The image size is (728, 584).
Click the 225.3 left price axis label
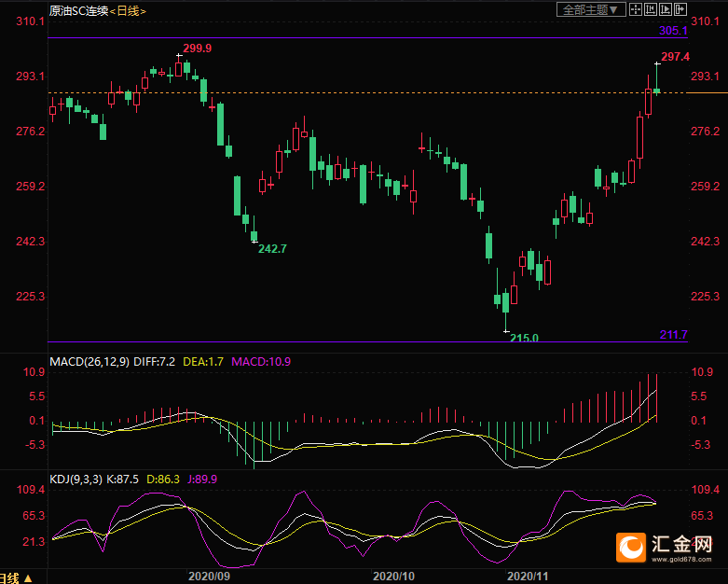[x=30, y=297]
